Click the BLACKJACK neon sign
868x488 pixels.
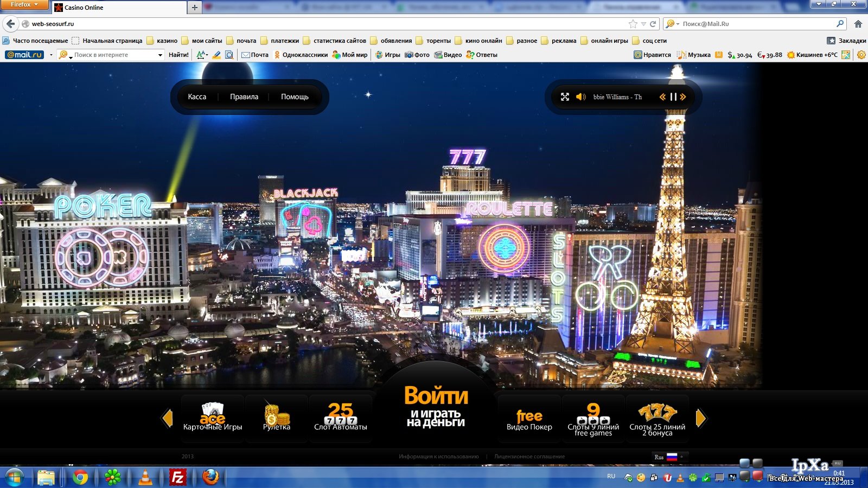point(305,193)
